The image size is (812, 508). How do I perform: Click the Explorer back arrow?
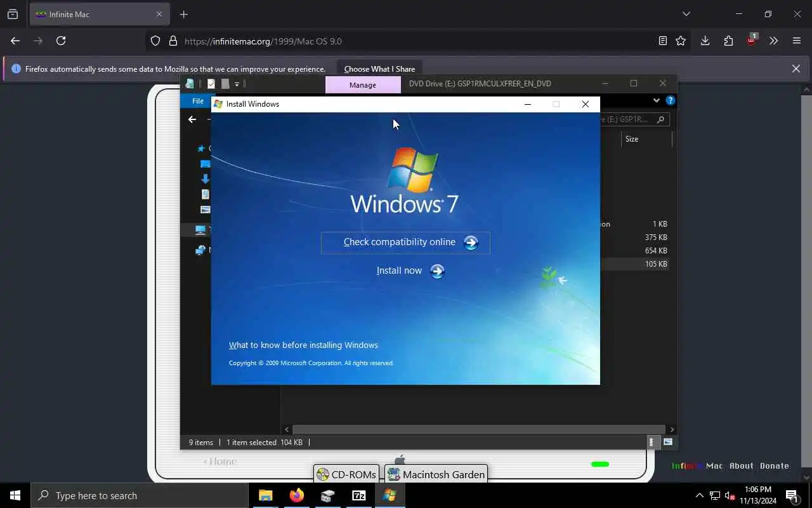pos(192,119)
